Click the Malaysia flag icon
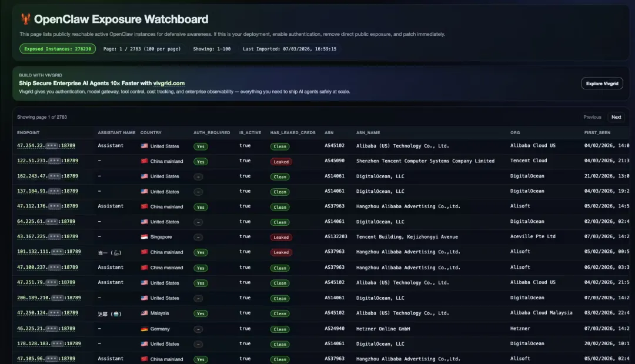Screen dimensions: 635x364 (144, 313)
